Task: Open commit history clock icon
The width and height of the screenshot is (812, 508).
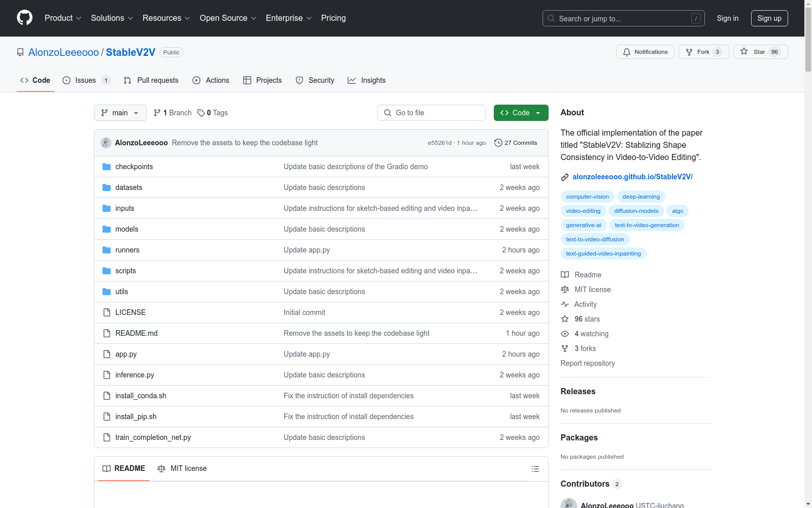Action: pyautogui.click(x=498, y=143)
